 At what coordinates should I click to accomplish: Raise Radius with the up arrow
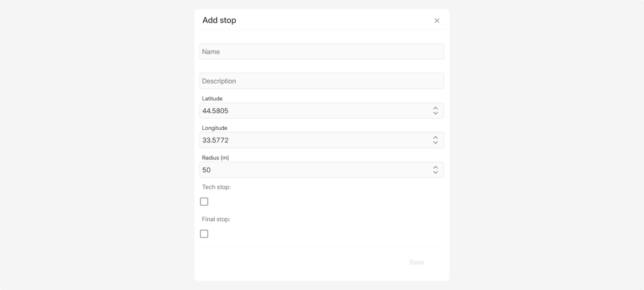pyautogui.click(x=436, y=167)
